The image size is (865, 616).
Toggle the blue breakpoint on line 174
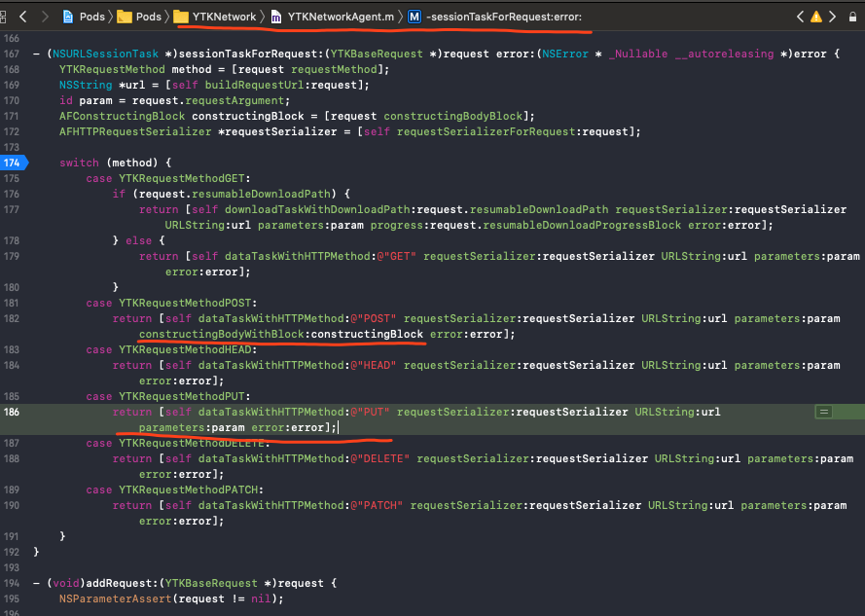tap(14, 163)
